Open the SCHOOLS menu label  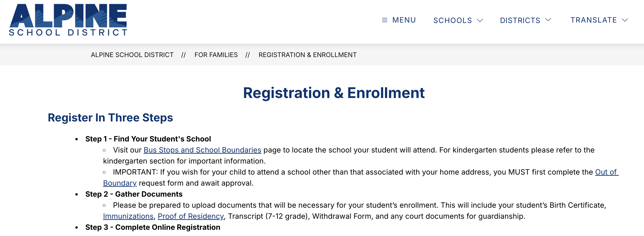452,20
